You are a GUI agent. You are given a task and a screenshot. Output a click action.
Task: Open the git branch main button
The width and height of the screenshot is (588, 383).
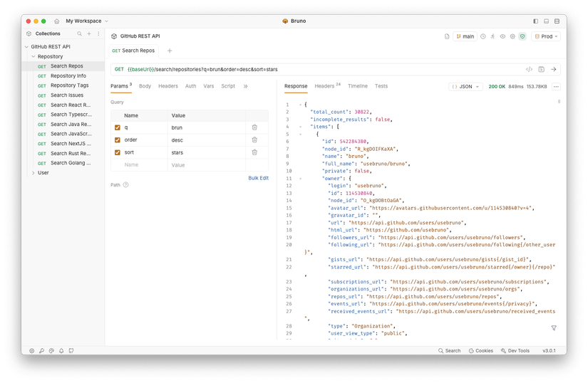(x=465, y=36)
